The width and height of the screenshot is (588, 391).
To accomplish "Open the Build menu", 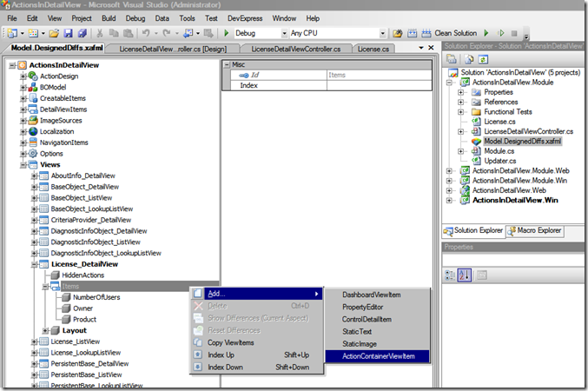I will click(109, 18).
